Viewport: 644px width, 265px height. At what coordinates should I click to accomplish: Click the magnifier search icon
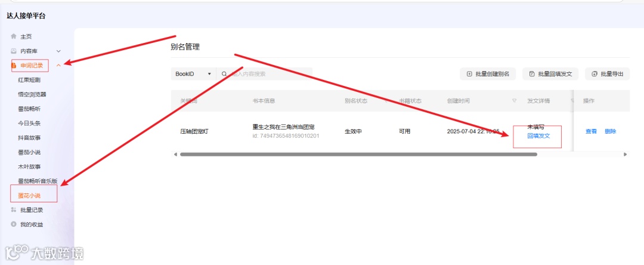point(224,74)
